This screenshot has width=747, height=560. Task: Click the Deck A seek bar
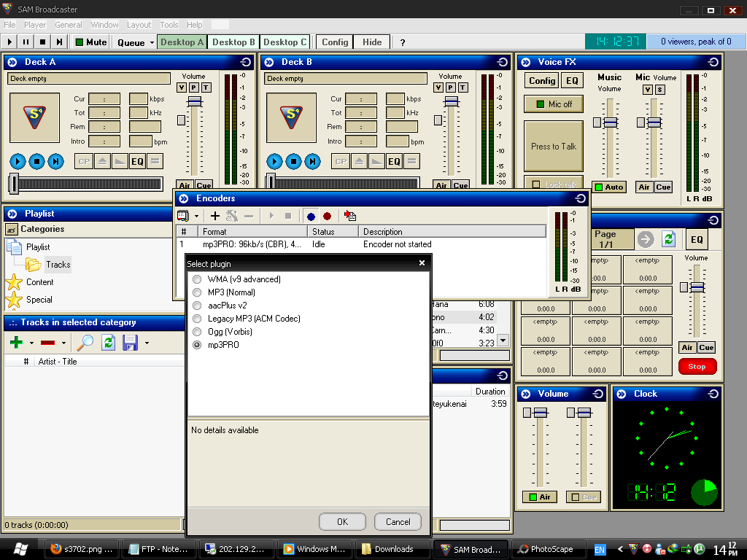[86, 184]
